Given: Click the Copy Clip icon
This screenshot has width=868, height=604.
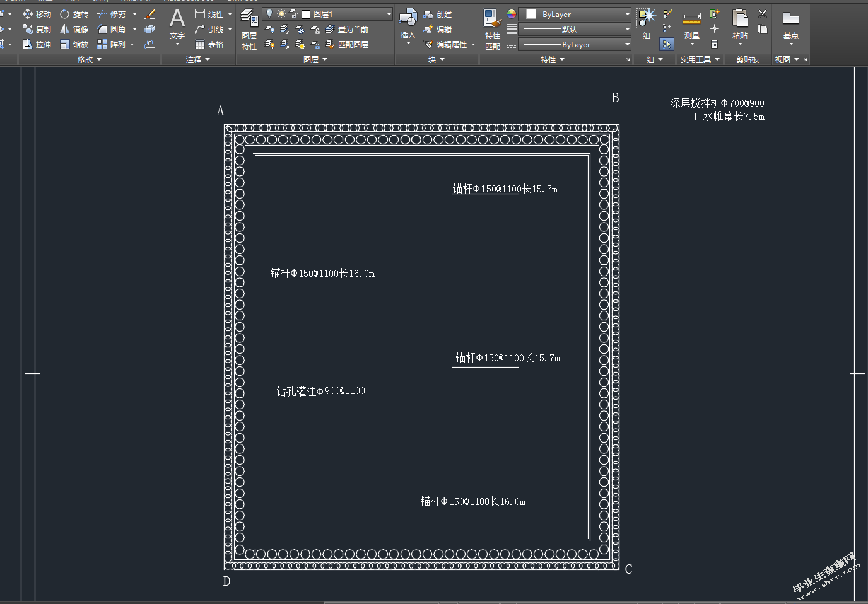Looking at the screenshot, I should point(763,29).
